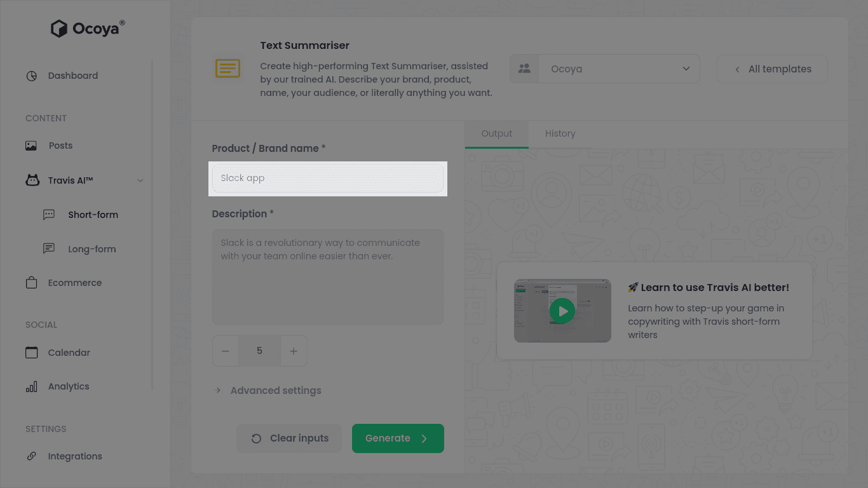Image resolution: width=868 pixels, height=488 pixels.
Task: Click the Short-form chat bubble icon
Action: tap(49, 215)
